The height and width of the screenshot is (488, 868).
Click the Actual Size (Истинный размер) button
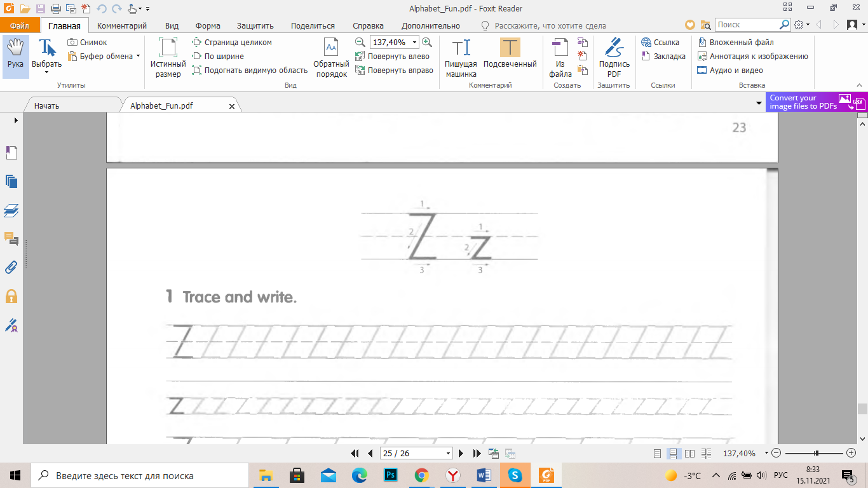(168, 57)
